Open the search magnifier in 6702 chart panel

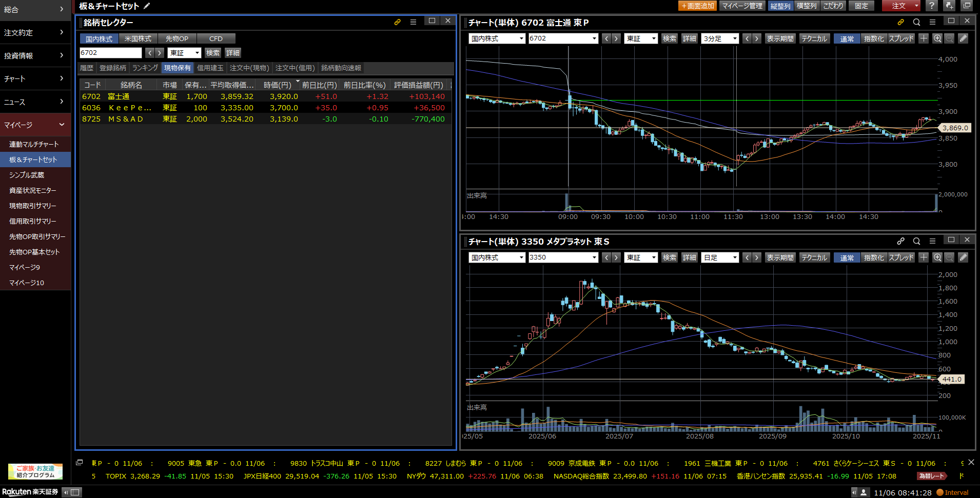point(916,22)
